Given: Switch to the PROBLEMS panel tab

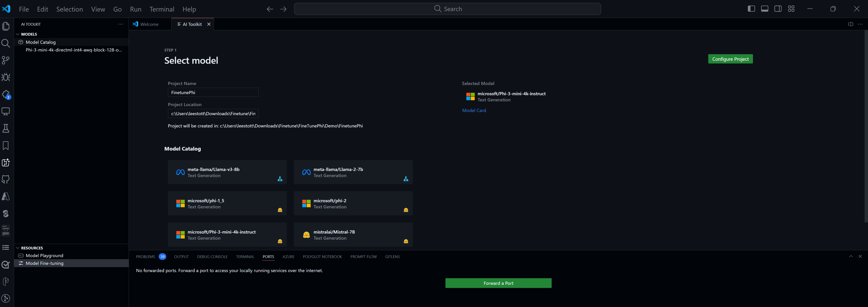Looking at the screenshot, I should [x=151, y=256].
